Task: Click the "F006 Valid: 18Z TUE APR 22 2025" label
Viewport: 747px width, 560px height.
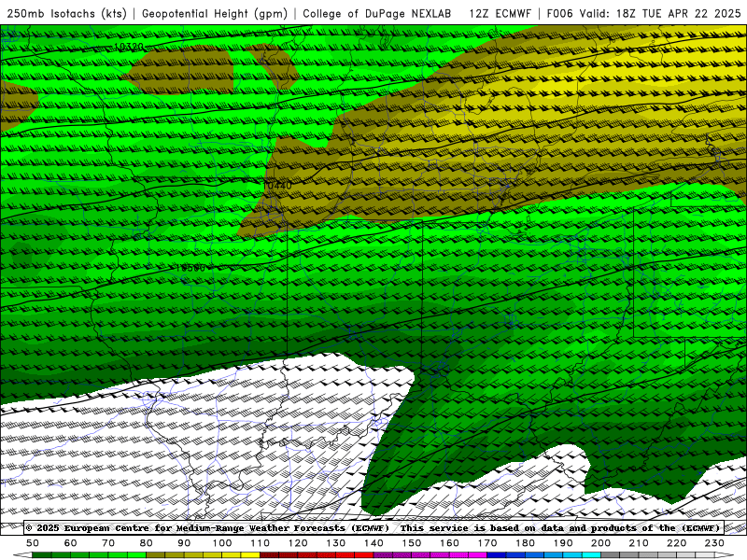Action: point(643,13)
